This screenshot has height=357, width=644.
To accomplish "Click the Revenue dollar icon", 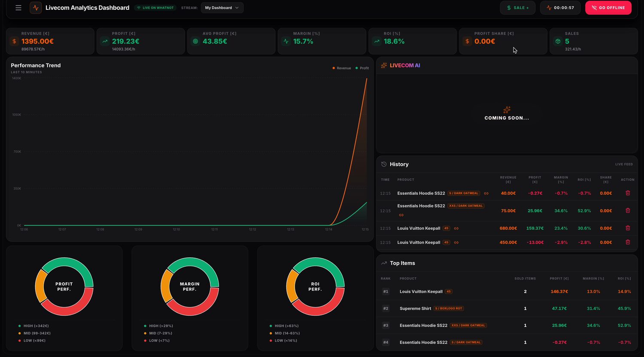I will (14, 41).
